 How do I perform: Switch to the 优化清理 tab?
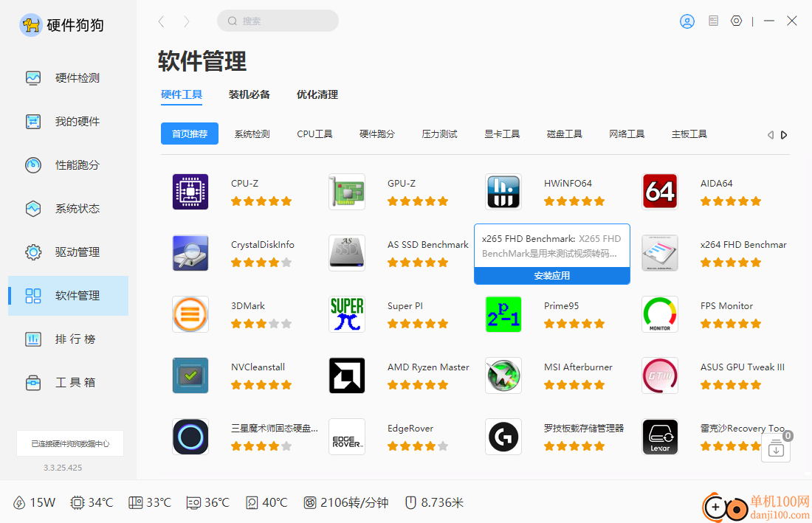click(317, 94)
